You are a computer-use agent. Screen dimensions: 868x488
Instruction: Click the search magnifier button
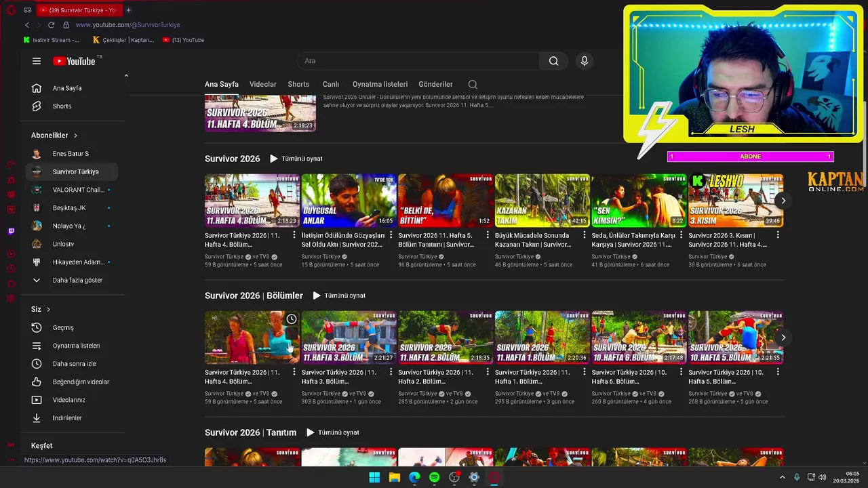554,61
